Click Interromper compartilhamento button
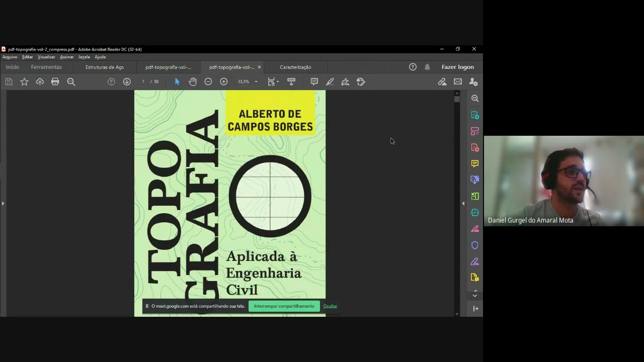This screenshot has height=362, width=644. [284, 306]
